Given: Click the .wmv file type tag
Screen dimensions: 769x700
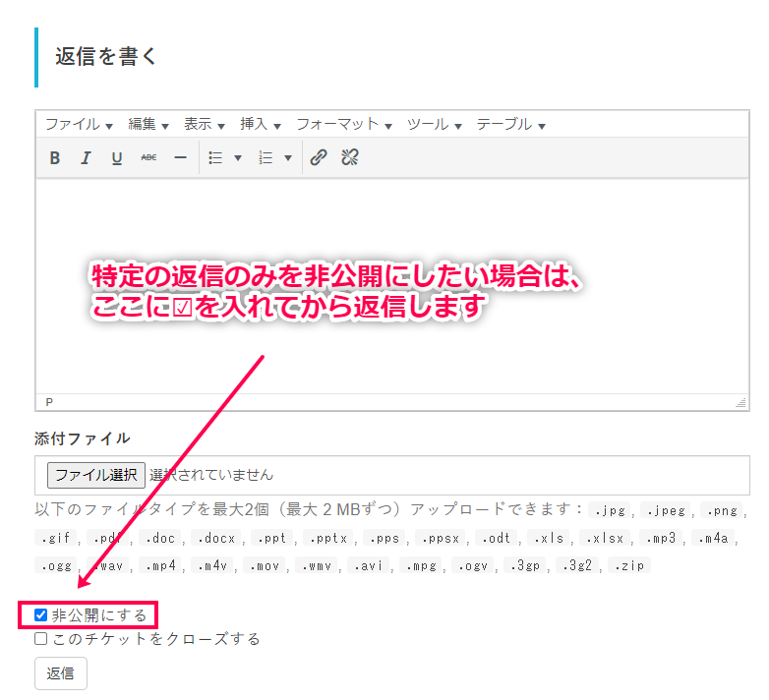Looking at the screenshot, I should point(318,565).
